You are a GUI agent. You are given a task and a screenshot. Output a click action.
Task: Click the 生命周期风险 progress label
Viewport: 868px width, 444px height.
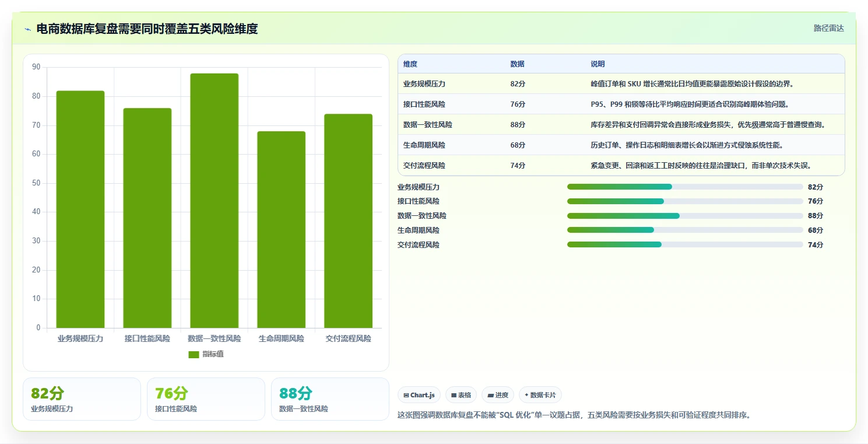(x=419, y=230)
